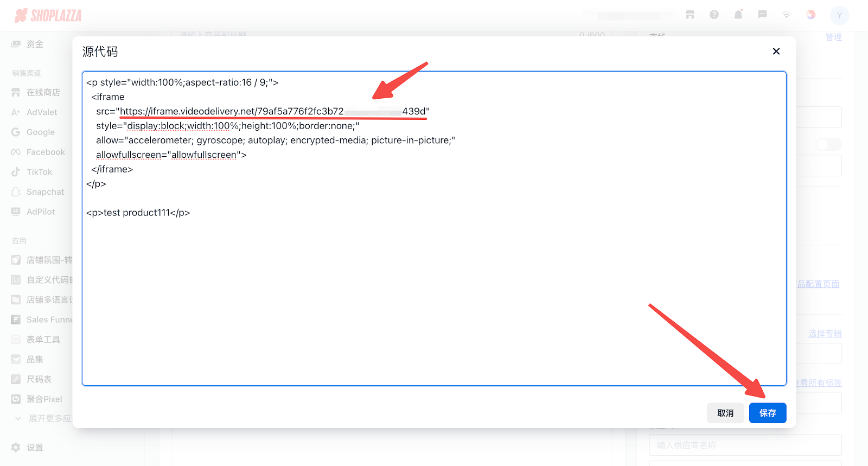Screen dimensions: 868x466
Task: Close the source code dialog
Action: pyautogui.click(x=776, y=51)
